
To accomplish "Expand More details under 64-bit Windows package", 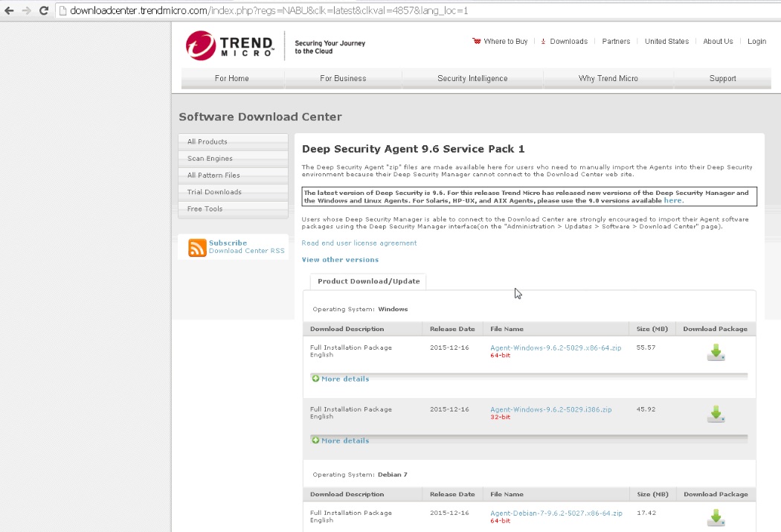I will pos(344,379).
